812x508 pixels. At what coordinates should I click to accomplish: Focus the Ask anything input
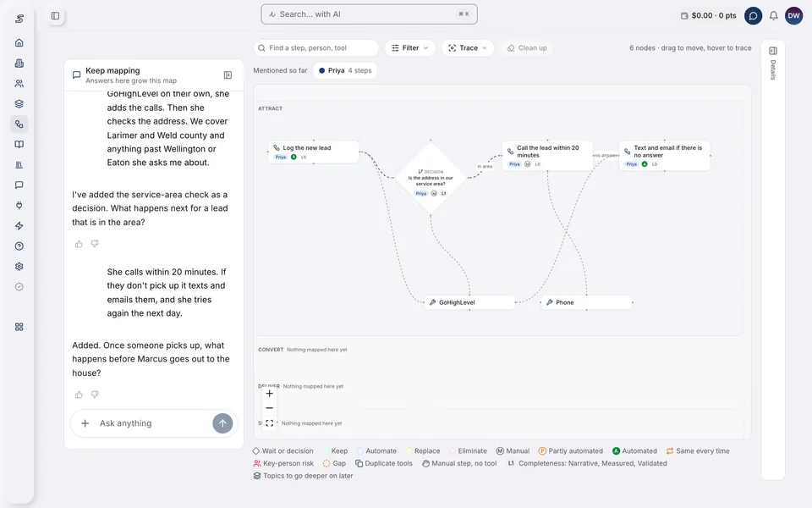(153, 423)
